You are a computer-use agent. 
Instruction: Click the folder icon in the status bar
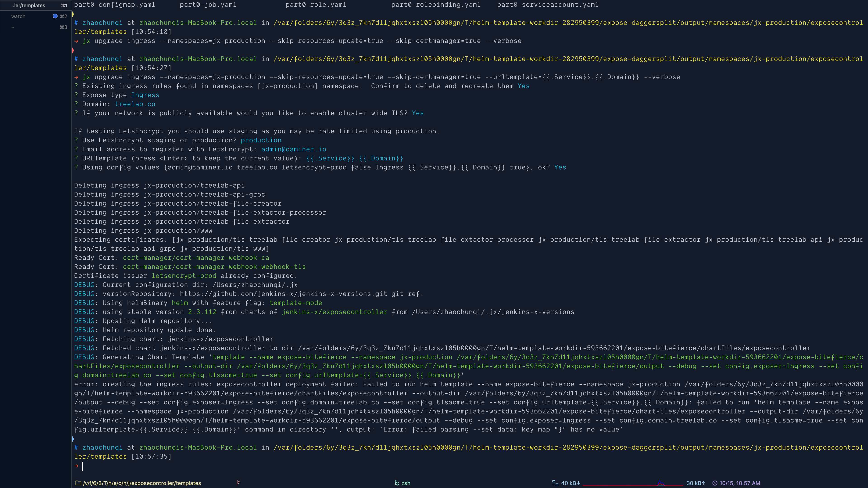click(78, 483)
